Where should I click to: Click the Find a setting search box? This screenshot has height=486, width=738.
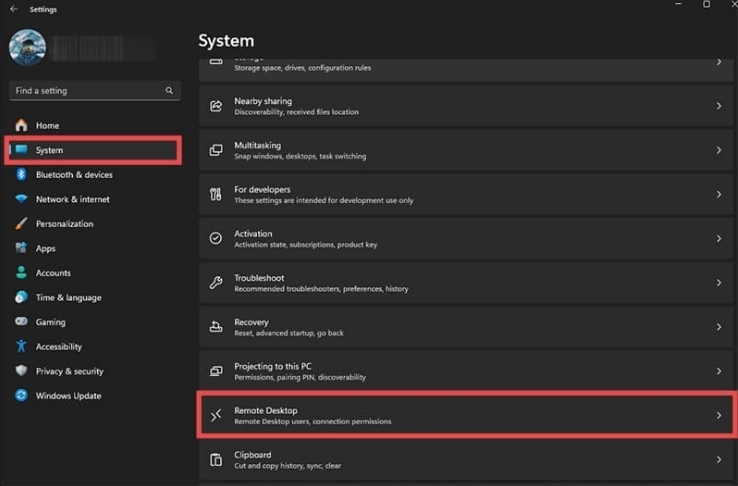click(x=95, y=90)
